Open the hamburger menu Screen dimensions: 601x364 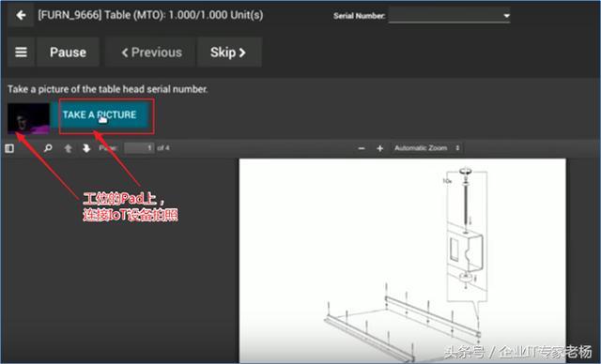point(21,52)
